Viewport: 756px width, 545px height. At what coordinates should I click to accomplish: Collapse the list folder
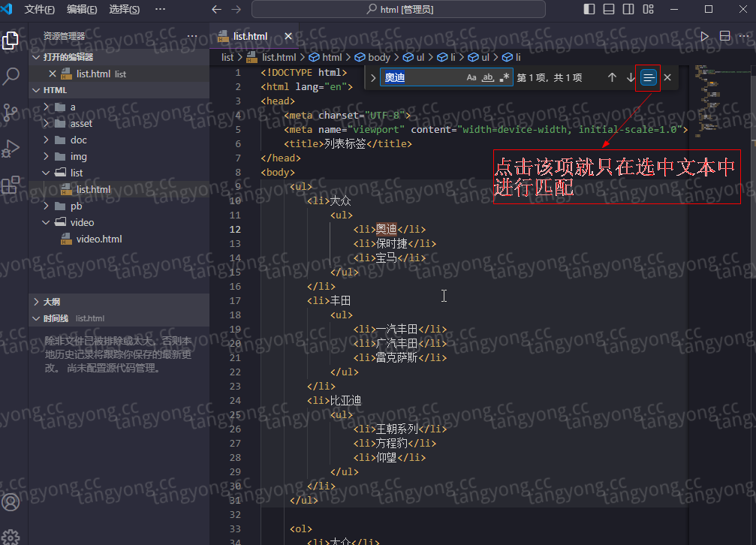click(x=47, y=173)
